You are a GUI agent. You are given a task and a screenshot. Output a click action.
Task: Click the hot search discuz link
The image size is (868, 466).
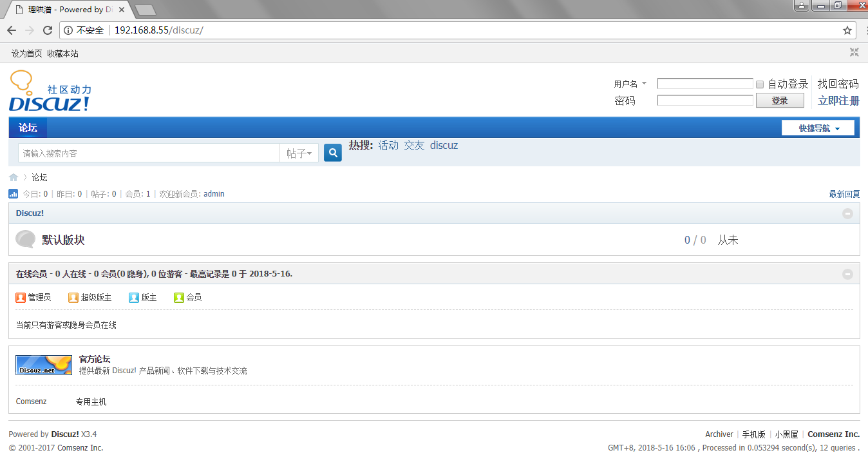[x=444, y=146]
